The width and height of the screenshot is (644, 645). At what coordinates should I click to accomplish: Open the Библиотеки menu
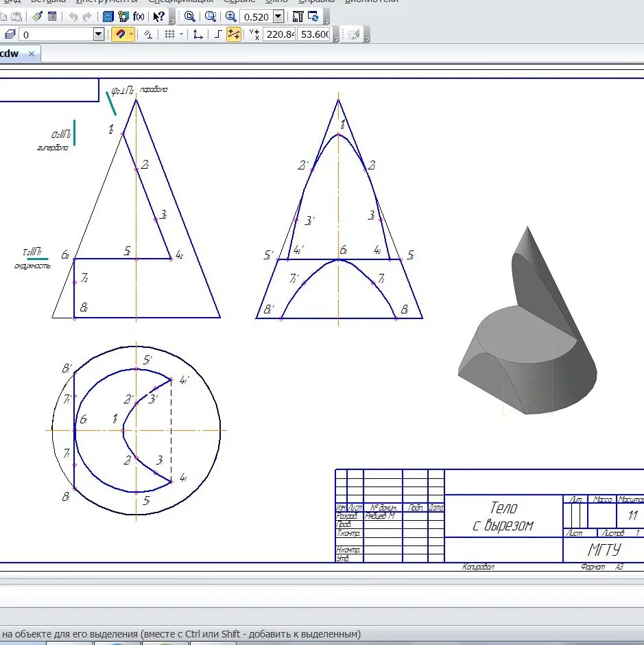pyautogui.click(x=372, y=1)
